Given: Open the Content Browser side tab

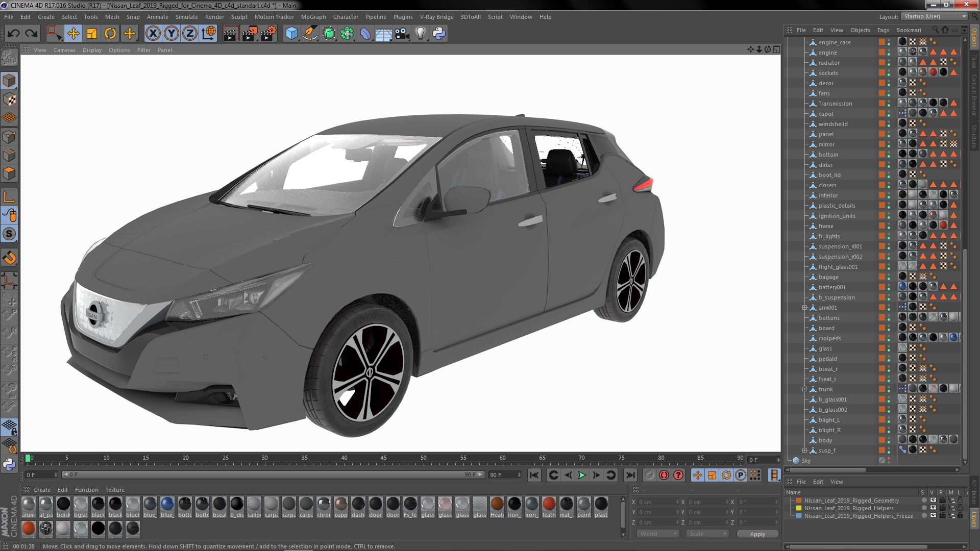Looking at the screenshot, I should coord(974,95).
